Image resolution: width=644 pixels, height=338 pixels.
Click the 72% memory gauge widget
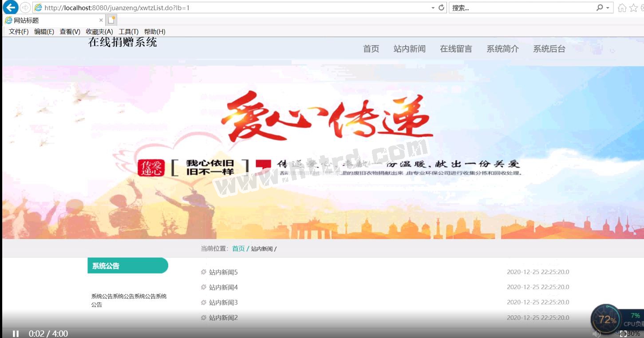pyautogui.click(x=606, y=319)
